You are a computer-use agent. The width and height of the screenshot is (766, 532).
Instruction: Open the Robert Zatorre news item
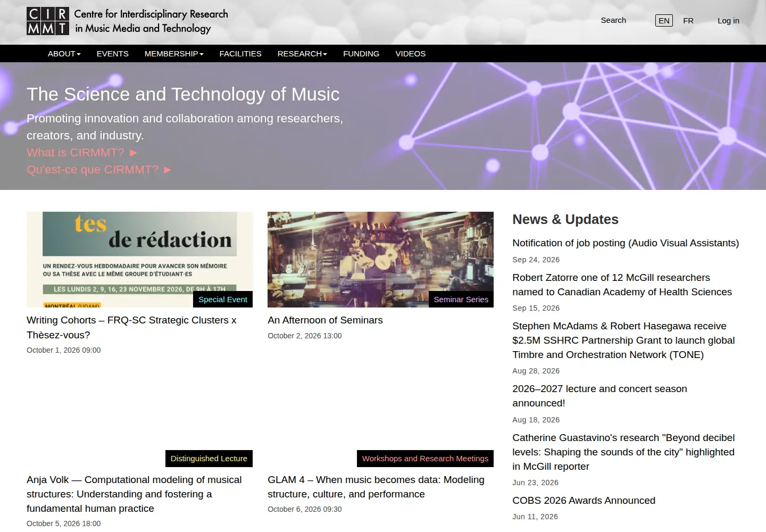[x=622, y=285]
